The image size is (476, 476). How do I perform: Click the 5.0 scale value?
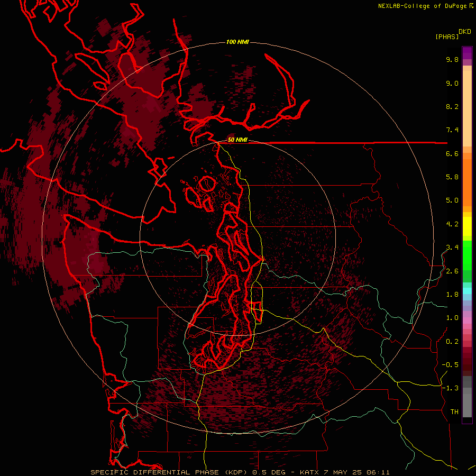point(452,200)
